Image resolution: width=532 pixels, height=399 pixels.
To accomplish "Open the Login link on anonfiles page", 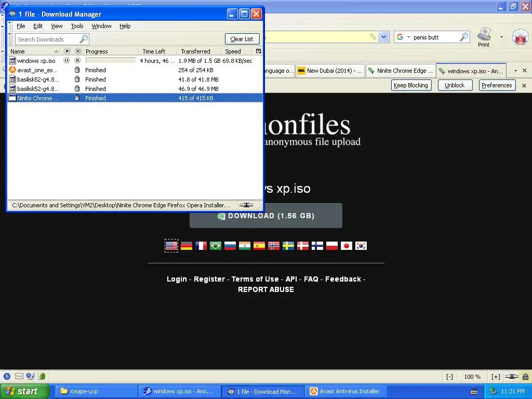I will click(177, 279).
